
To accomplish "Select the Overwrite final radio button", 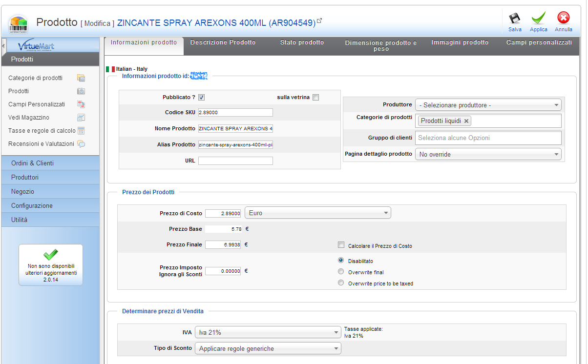I will (341, 272).
